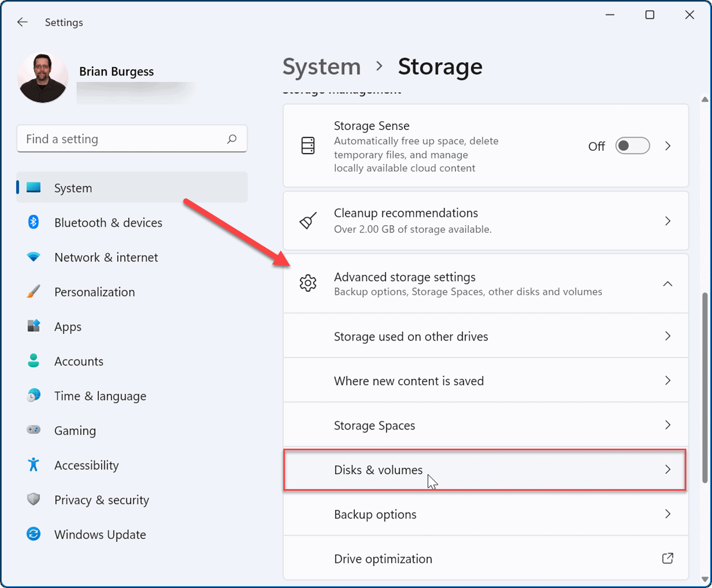Click the Personalization brush icon
The image size is (712, 588).
[x=33, y=292]
